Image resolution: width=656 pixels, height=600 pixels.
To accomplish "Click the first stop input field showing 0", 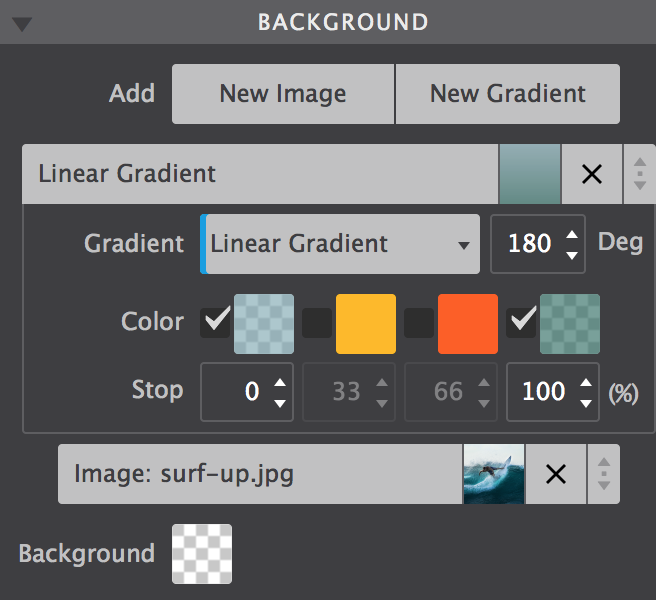I will click(236, 391).
